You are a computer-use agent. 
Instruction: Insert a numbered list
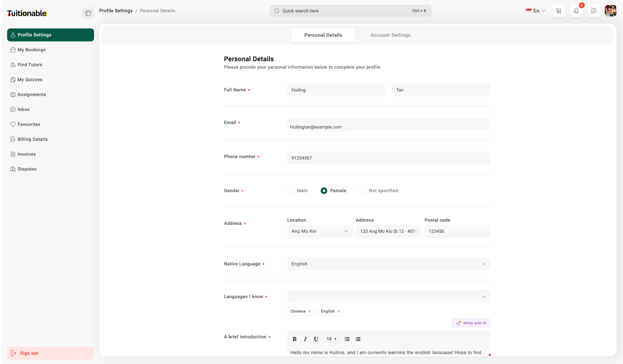tap(358, 339)
